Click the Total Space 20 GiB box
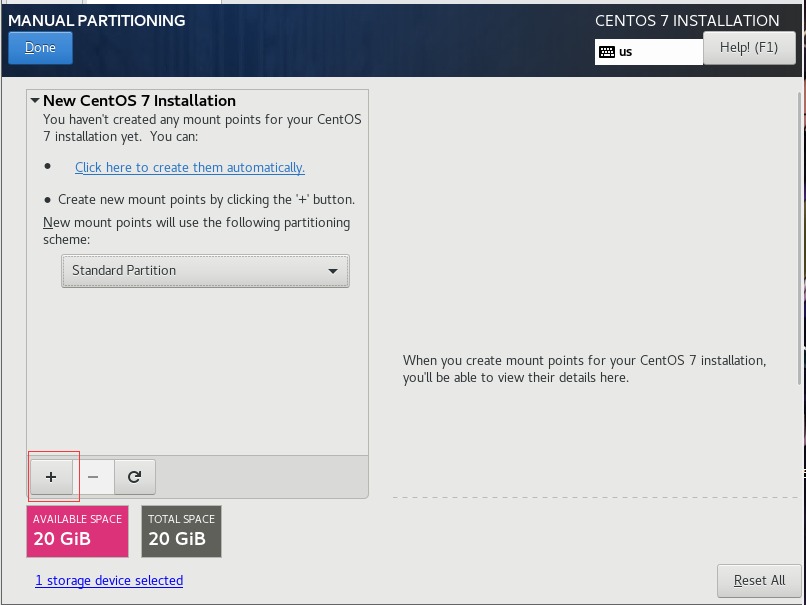 tap(181, 531)
